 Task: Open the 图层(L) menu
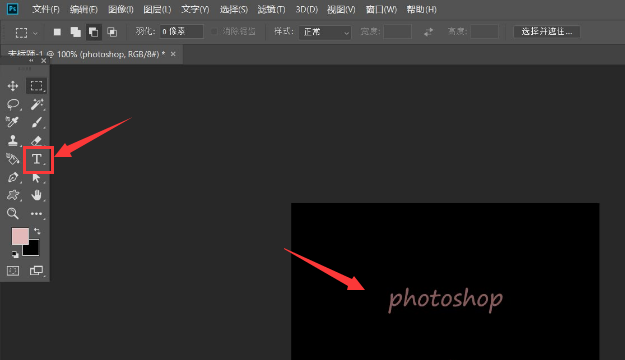[x=157, y=9]
